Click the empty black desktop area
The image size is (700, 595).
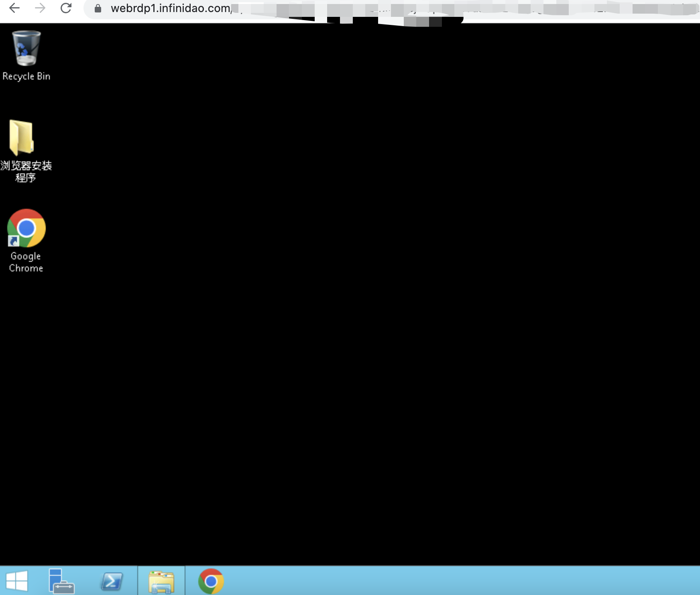(x=361, y=301)
